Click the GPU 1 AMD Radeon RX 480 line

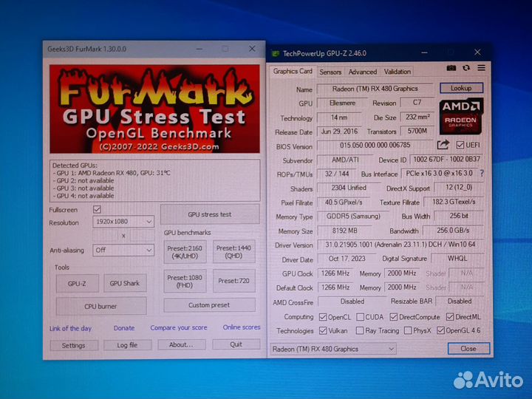112,173
